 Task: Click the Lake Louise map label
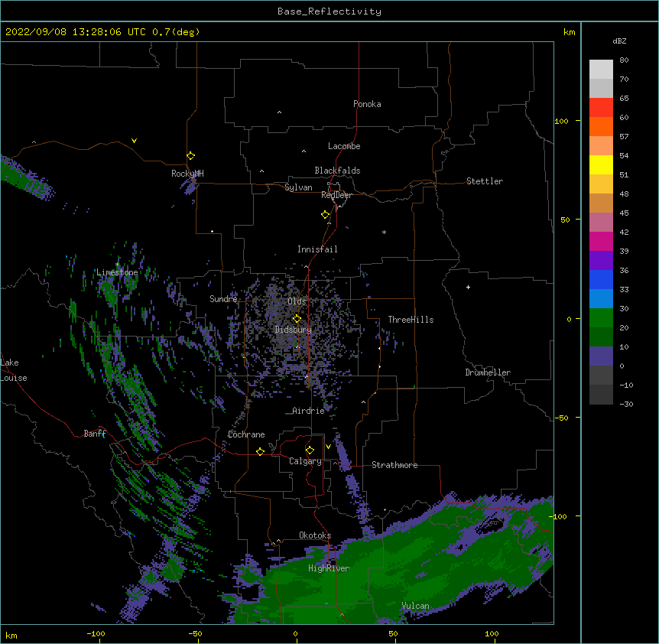14,370
